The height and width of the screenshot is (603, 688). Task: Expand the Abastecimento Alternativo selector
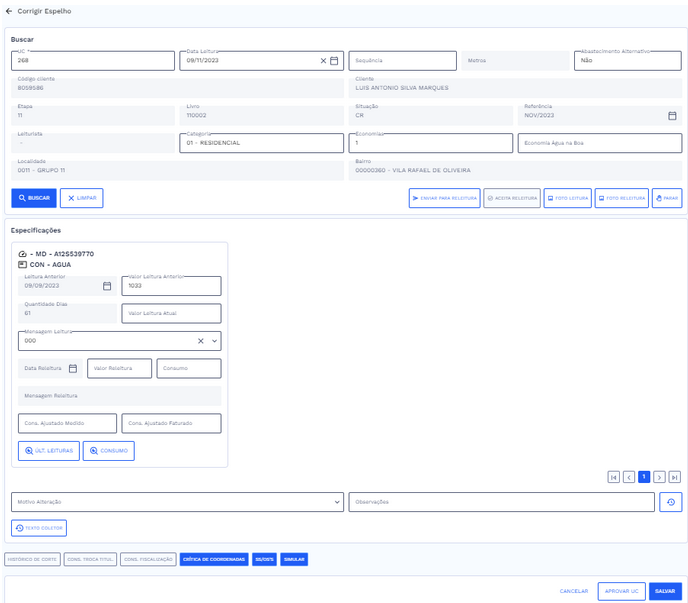pyautogui.click(x=628, y=61)
